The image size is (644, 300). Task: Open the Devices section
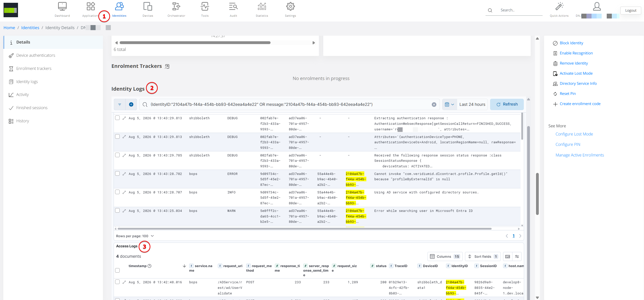click(148, 10)
